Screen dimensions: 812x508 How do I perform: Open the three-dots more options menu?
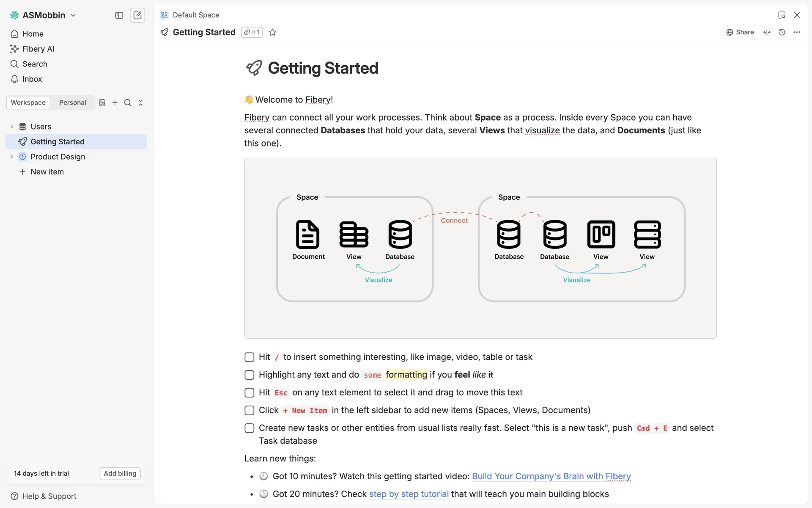[797, 32]
